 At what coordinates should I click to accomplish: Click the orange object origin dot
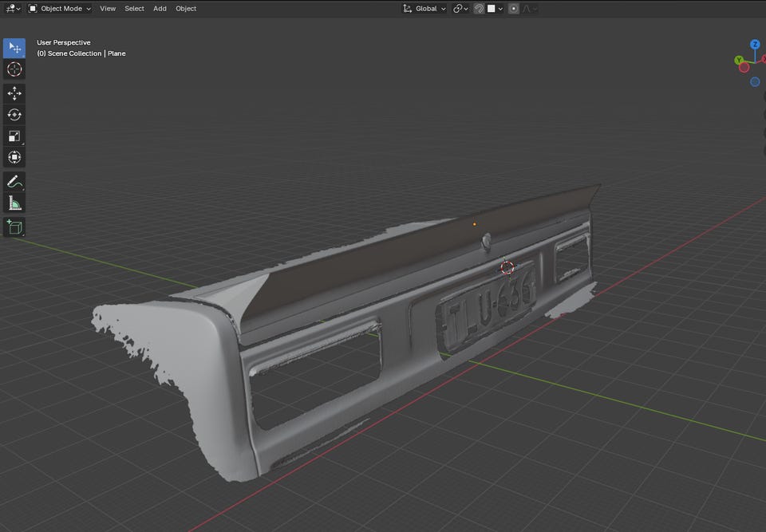474,224
